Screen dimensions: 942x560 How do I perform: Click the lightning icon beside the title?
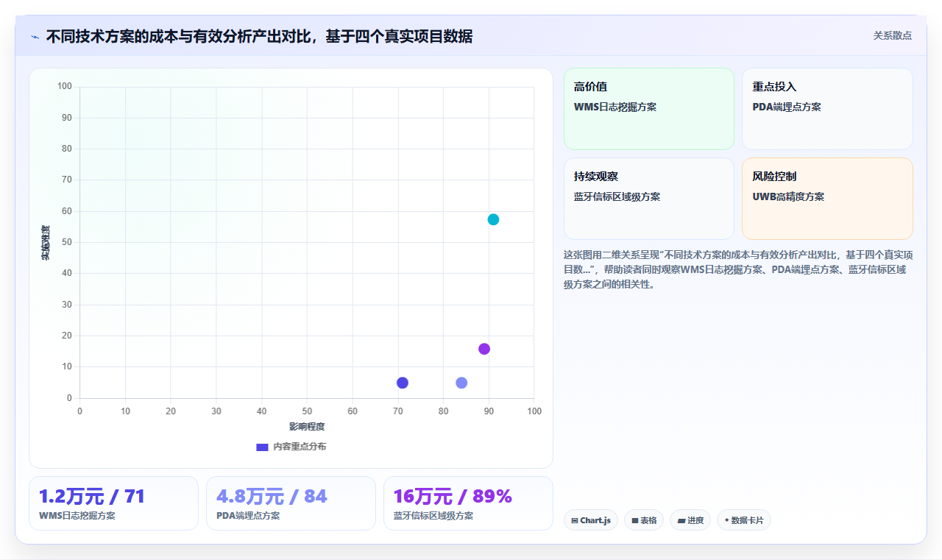click(35, 37)
